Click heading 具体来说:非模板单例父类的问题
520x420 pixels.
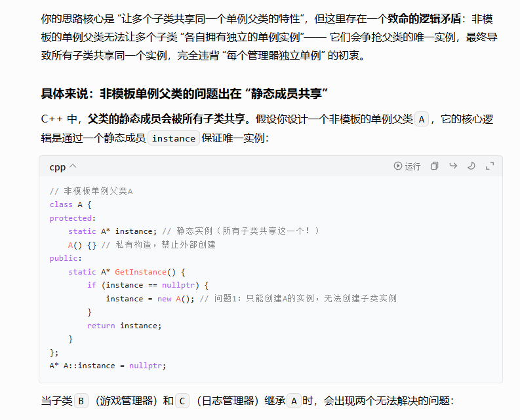click(x=185, y=93)
